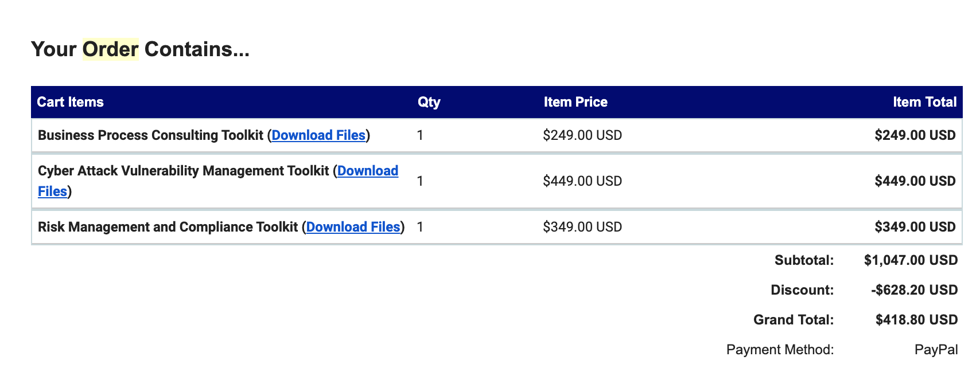Click the $1,047.00 USD subtotal amount
Image resolution: width=980 pixels, height=368 pixels.
pos(911,260)
